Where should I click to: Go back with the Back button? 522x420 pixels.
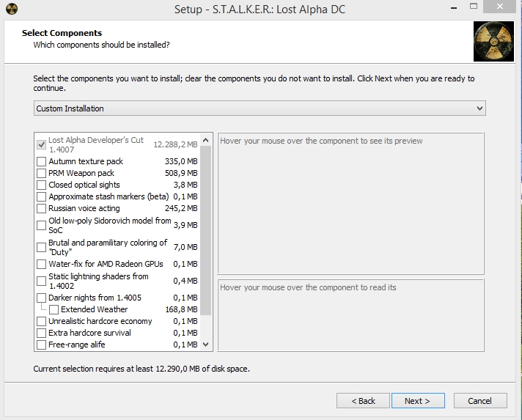point(363,401)
